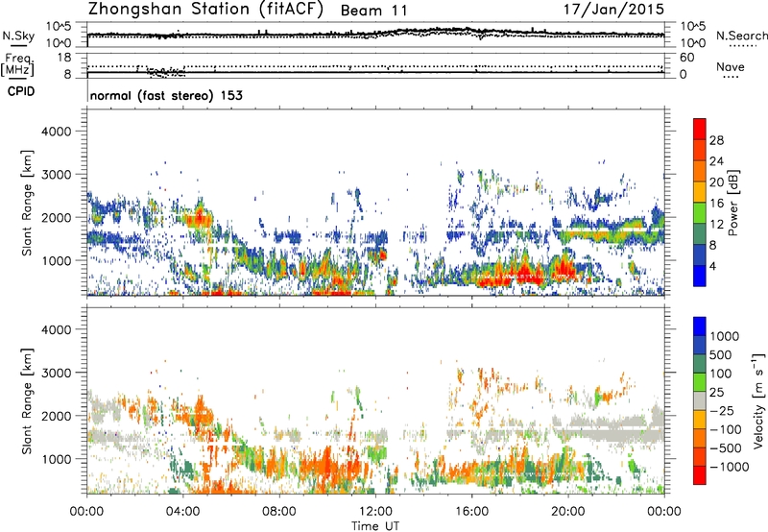Click the '4000' tick in velocity panel

coord(57,329)
